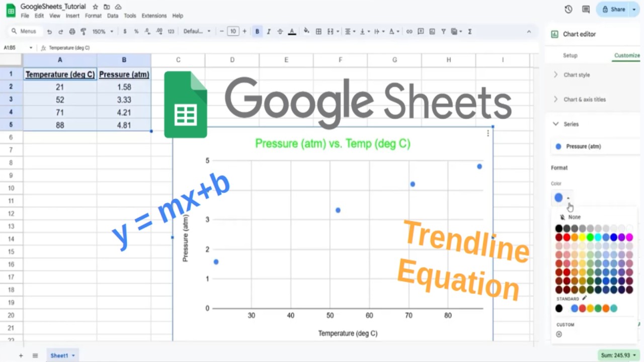This screenshot has height=362, width=644.
Task: Format as percent icon
Action: point(136,31)
